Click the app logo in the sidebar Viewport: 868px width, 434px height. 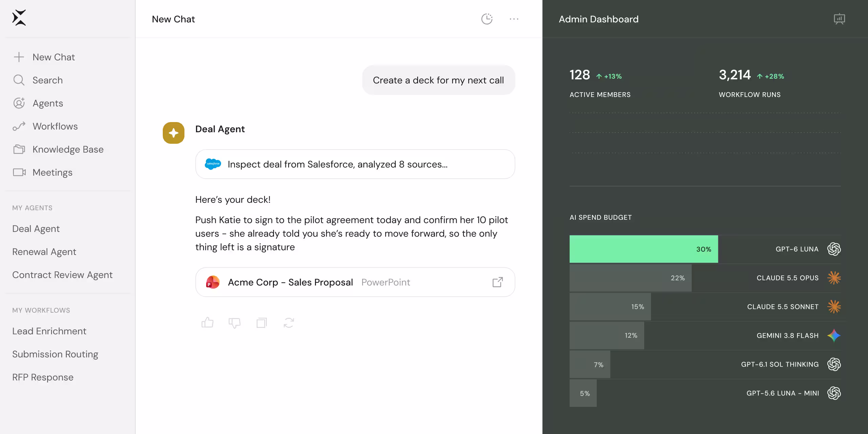[x=19, y=18]
